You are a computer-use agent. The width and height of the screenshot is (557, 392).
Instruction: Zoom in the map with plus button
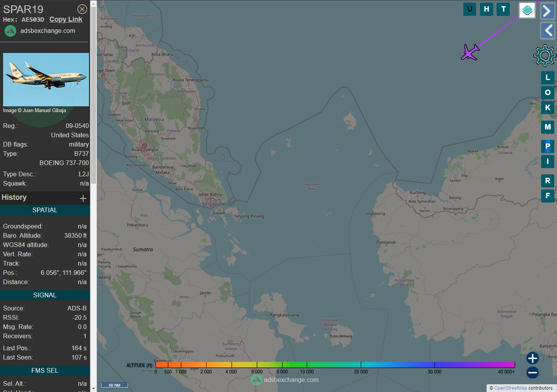533,358
